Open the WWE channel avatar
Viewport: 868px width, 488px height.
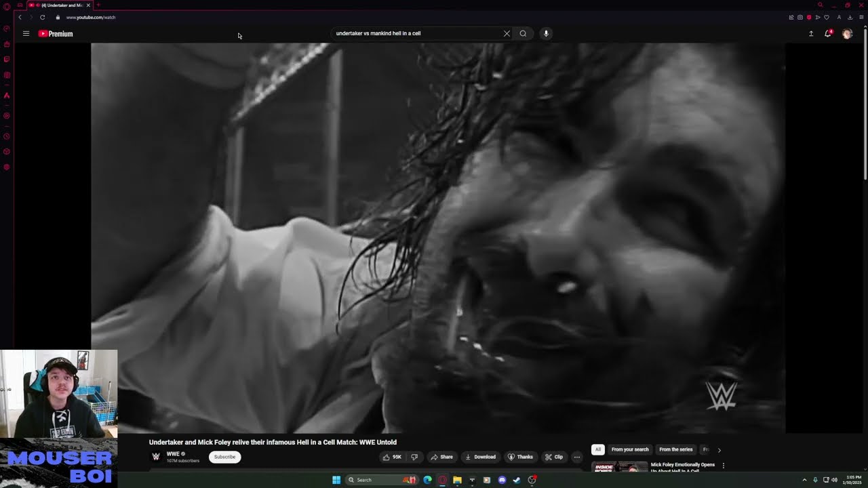(156, 457)
